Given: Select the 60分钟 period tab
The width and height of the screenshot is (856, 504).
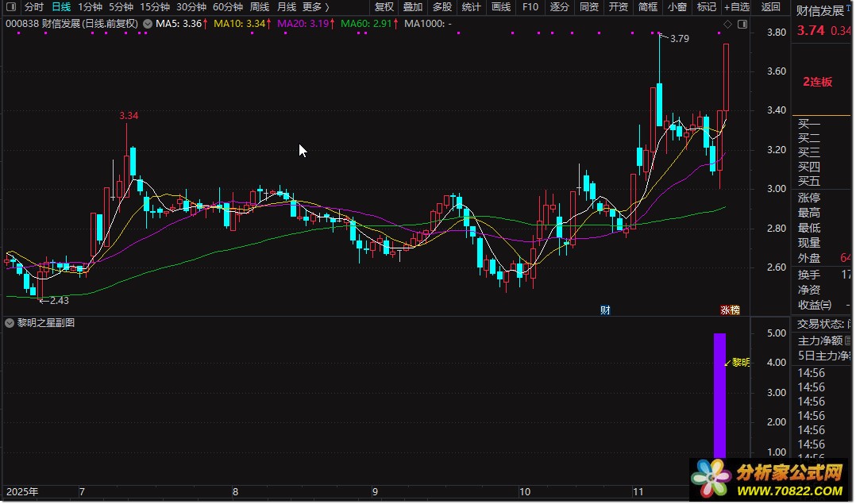Looking at the screenshot, I should pos(227,7).
